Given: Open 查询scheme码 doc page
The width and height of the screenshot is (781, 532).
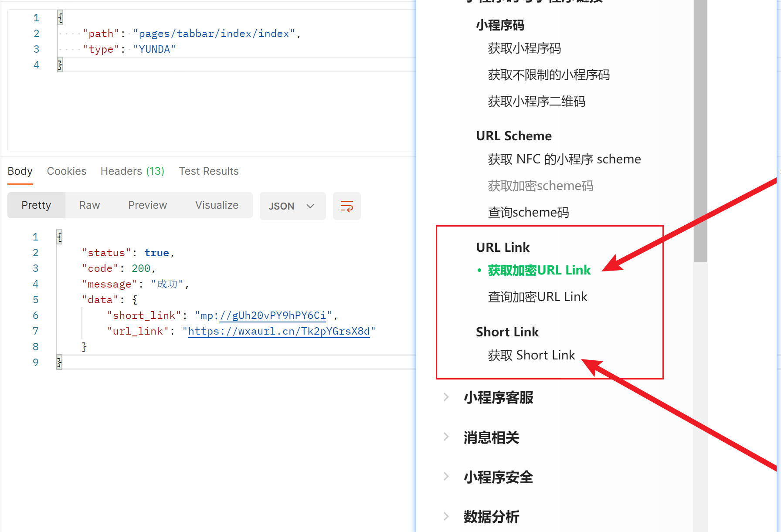Looking at the screenshot, I should point(528,212).
